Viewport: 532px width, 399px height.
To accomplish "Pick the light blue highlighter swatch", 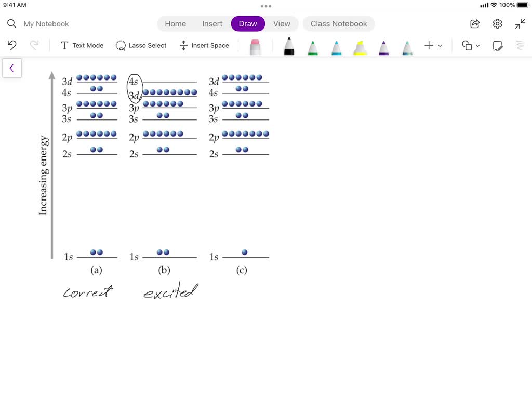I will click(x=407, y=47).
